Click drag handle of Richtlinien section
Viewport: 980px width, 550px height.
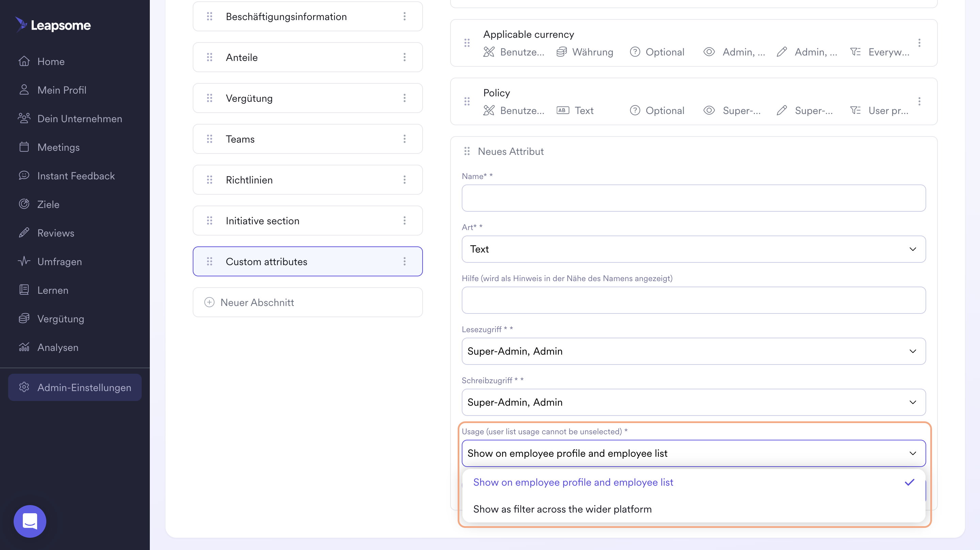click(209, 179)
